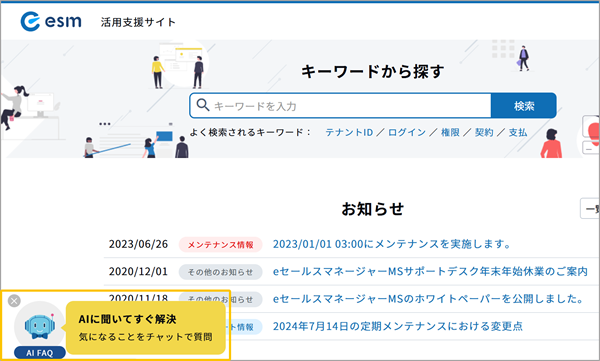Select the ログイン keyword link
The width and height of the screenshot is (600, 361).
coord(407,132)
